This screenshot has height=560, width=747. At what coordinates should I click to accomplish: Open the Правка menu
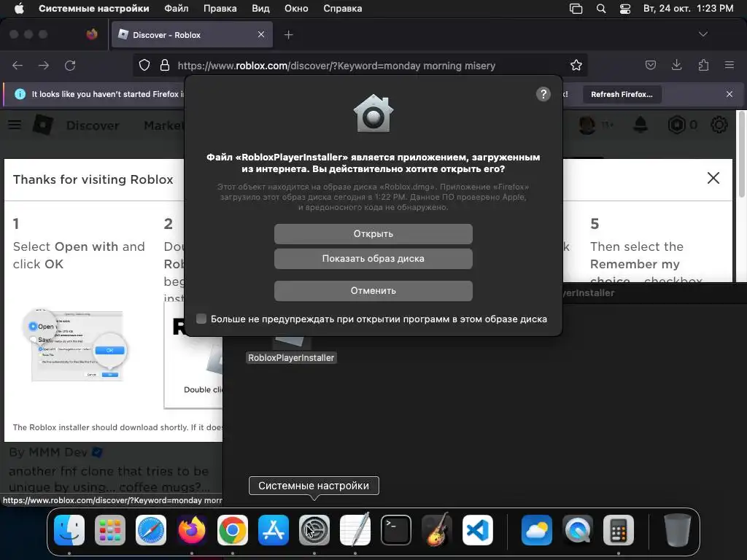click(220, 9)
